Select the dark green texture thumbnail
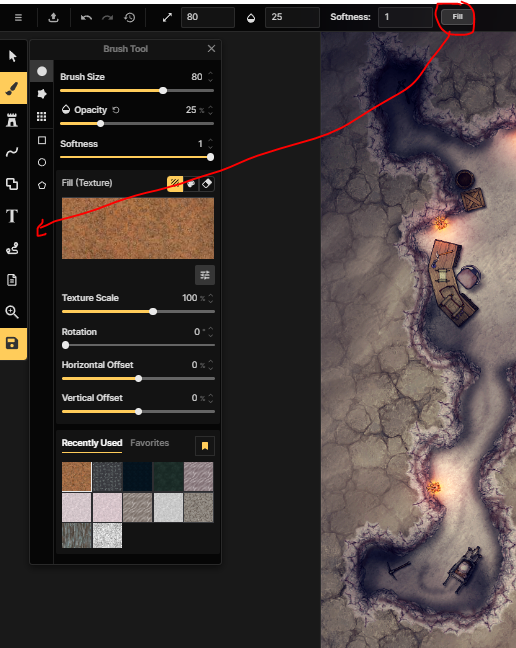 pyautogui.click(x=168, y=476)
